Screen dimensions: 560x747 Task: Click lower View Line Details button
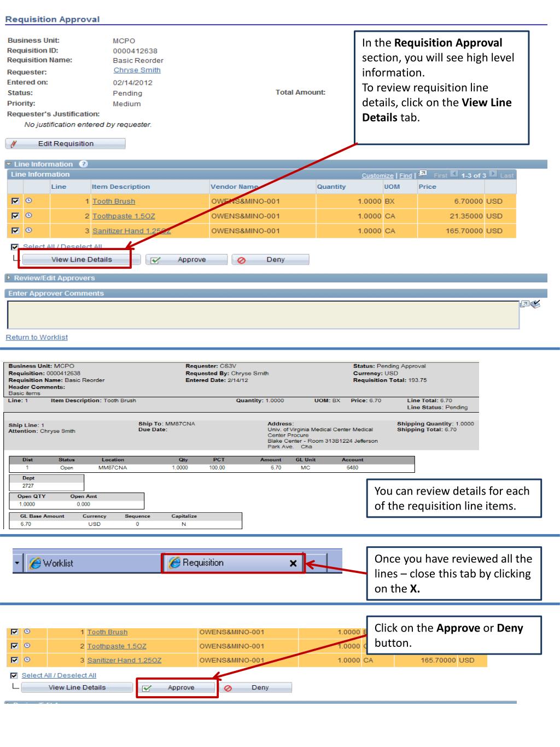(77, 687)
